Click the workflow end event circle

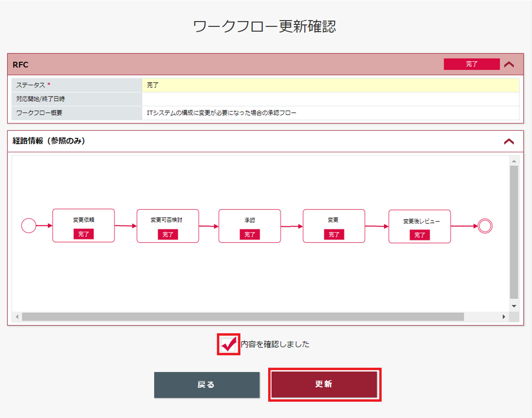click(485, 226)
